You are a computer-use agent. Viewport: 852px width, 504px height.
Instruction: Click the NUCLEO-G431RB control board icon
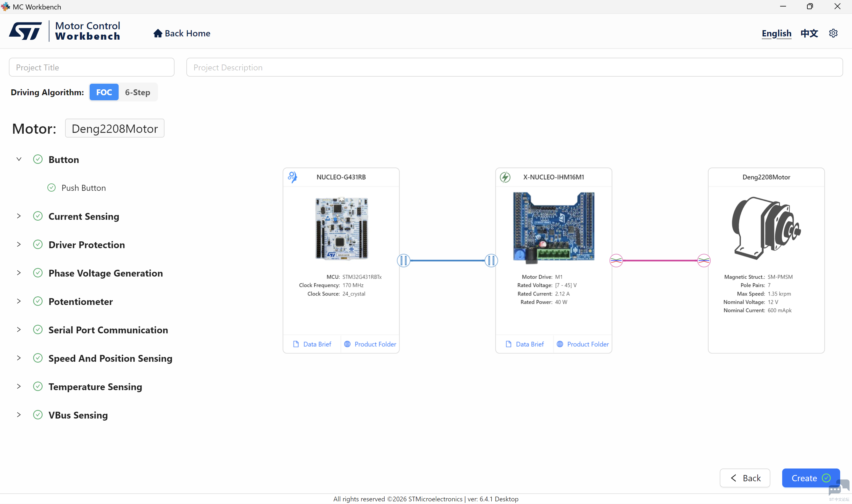click(x=292, y=177)
